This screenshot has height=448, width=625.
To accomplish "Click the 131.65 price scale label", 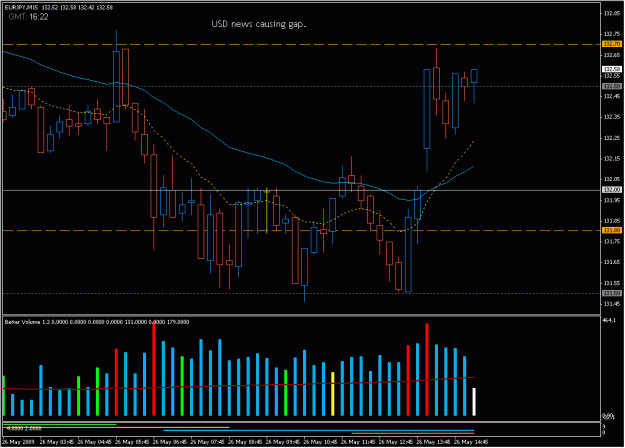I will point(612,262).
